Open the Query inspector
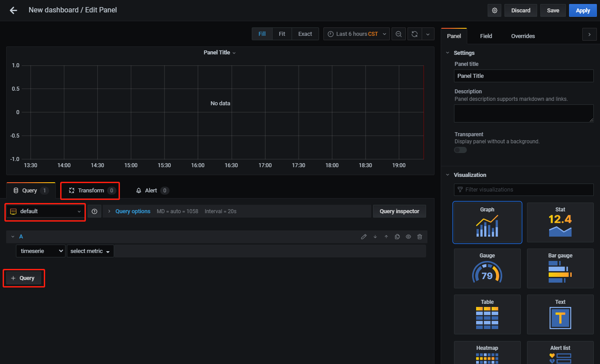The width and height of the screenshot is (600, 364). (x=399, y=211)
